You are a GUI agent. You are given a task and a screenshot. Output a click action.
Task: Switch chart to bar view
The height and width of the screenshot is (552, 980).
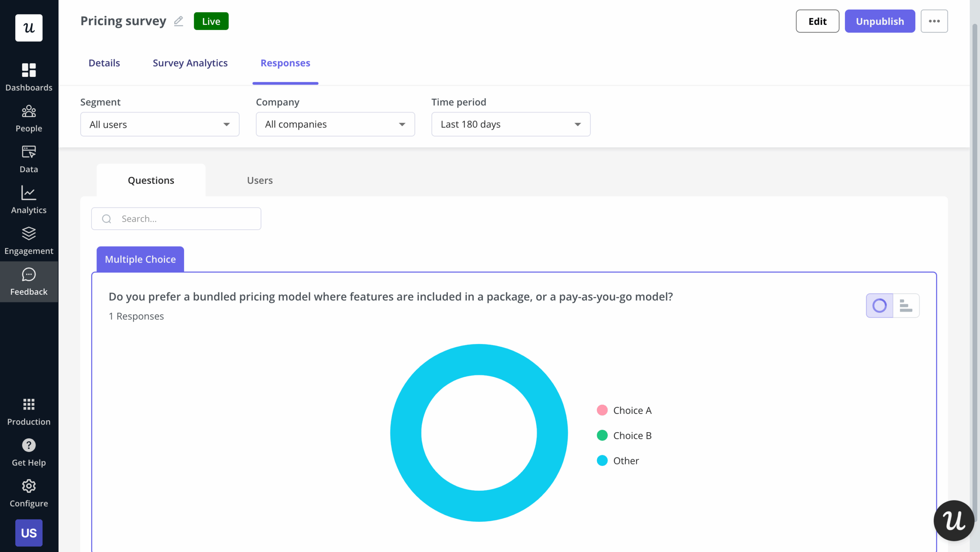pos(906,305)
